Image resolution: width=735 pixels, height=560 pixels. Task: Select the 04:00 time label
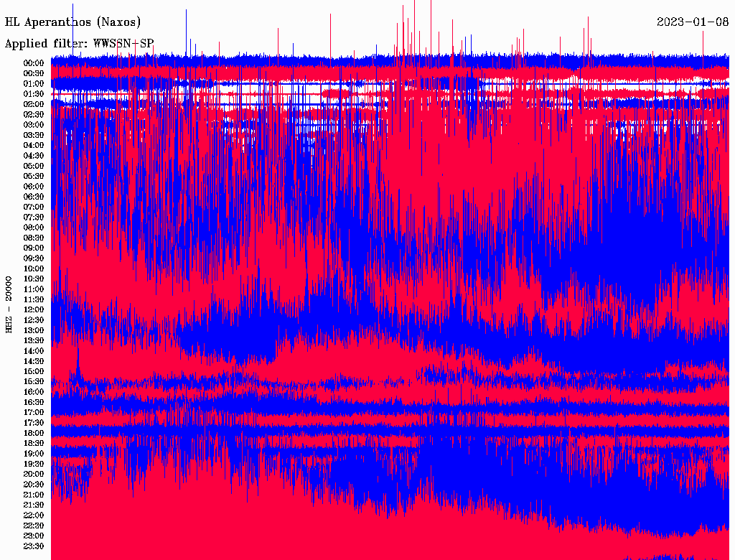click(x=34, y=146)
